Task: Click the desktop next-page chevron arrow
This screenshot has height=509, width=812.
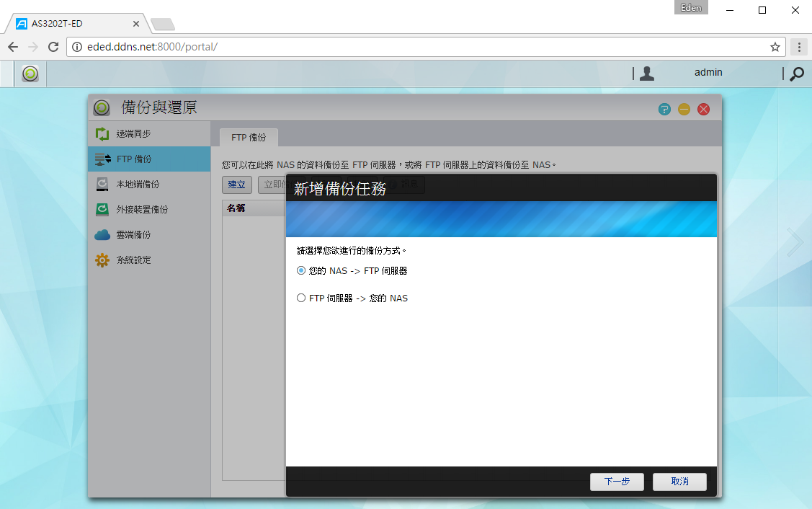Action: 795,242
